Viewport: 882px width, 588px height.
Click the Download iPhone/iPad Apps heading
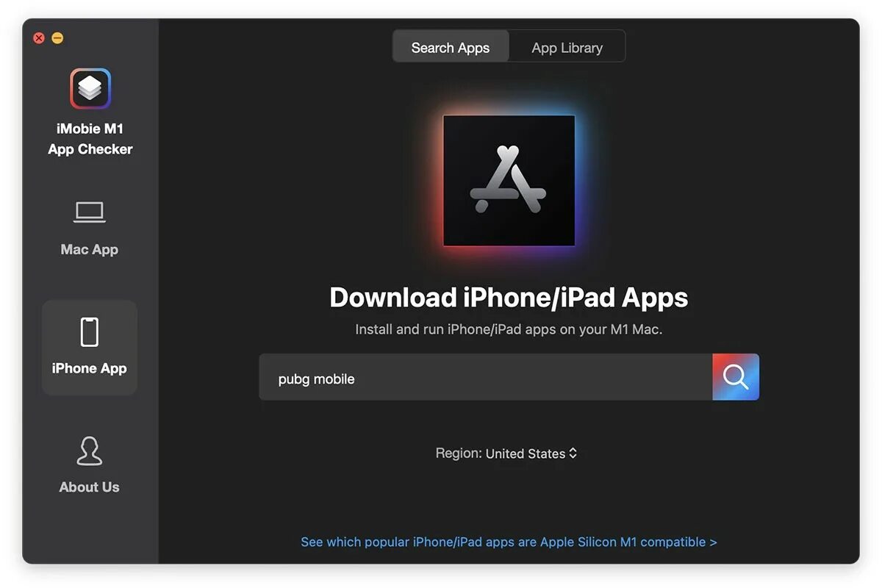509,297
